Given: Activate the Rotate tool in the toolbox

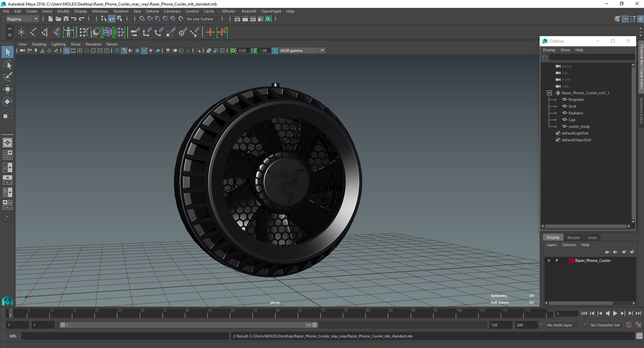Looking at the screenshot, I should pyautogui.click(x=7, y=102).
